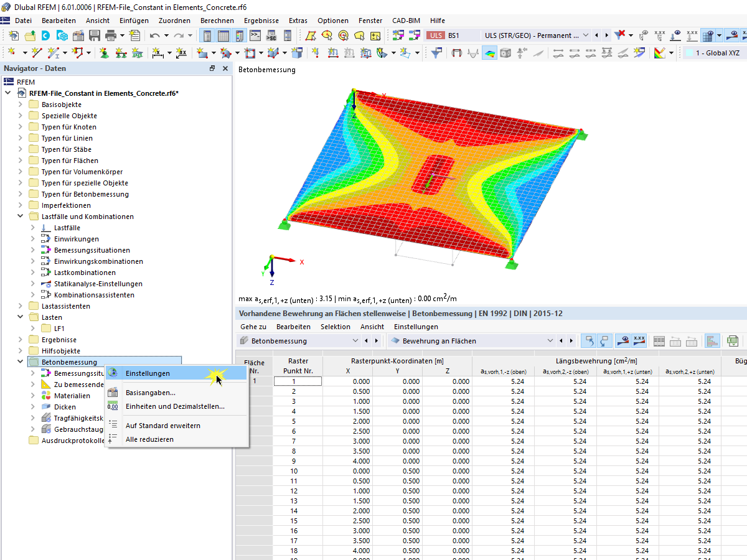The image size is (747, 560).
Task: Collapse the Lasten folder
Action: 21,317
